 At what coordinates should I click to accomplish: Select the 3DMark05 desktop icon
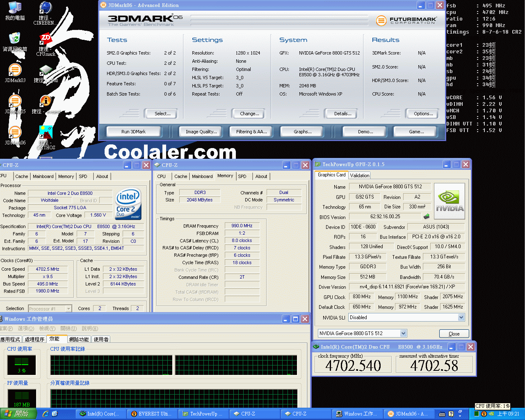(15, 104)
